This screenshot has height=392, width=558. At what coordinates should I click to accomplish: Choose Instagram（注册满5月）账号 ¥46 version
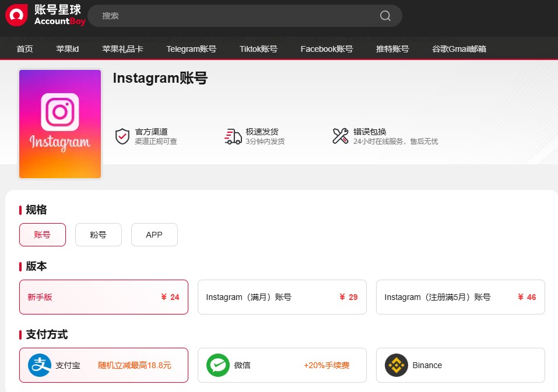[461, 297]
